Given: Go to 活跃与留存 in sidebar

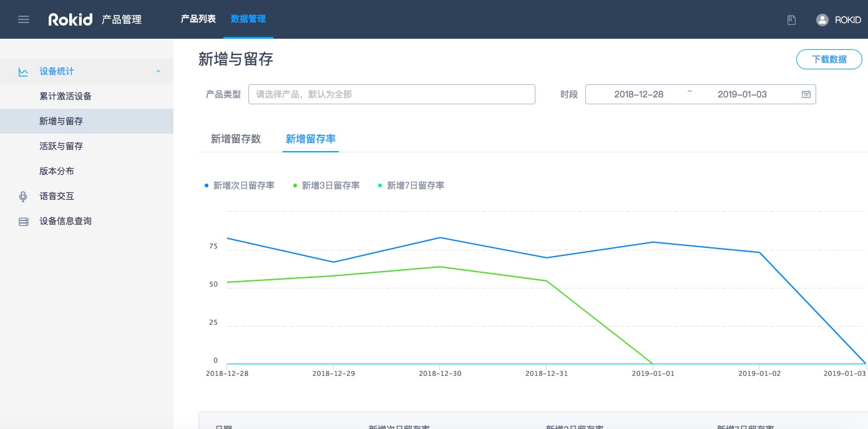Looking at the screenshot, I should [x=61, y=146].
